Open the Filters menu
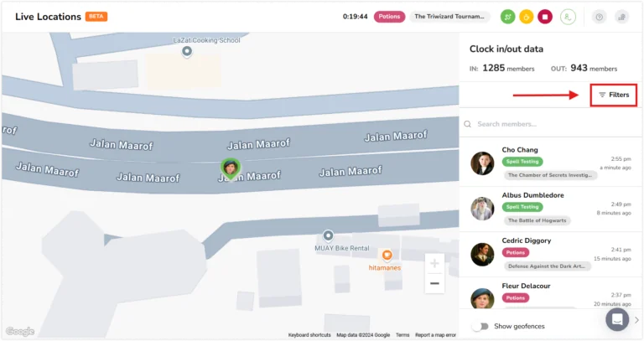Viewport: 644px width, 341px height. click(x=614, y=95)
